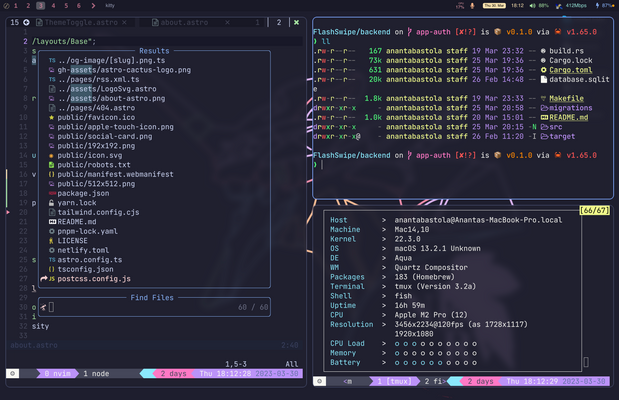Select the active workspace 3 indicator
619x400 pixels.
[41, 6]
